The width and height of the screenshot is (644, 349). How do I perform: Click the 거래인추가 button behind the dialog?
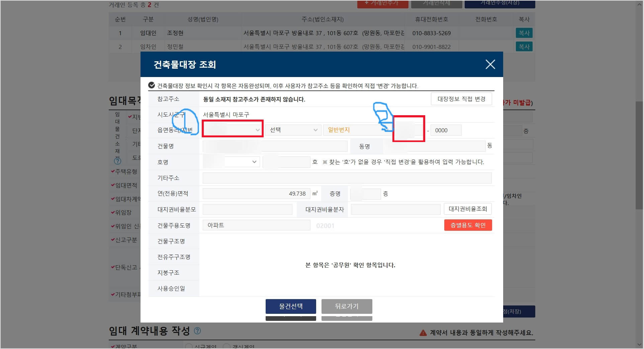(x=383, y=3)
